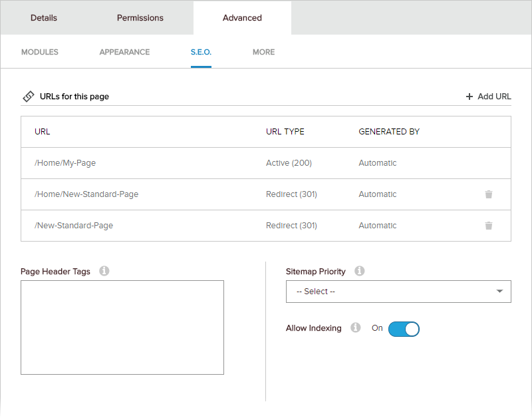532x418 pixels.
Task: Open the More sub-tab
Action: pyautogui.click(x=263, y=52)
